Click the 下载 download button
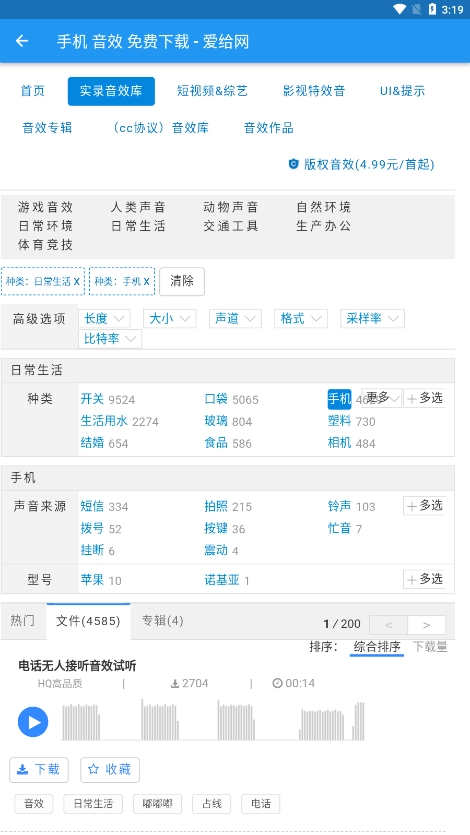The image size is (470, 835). pyautogui.click(x=39, y=769)
